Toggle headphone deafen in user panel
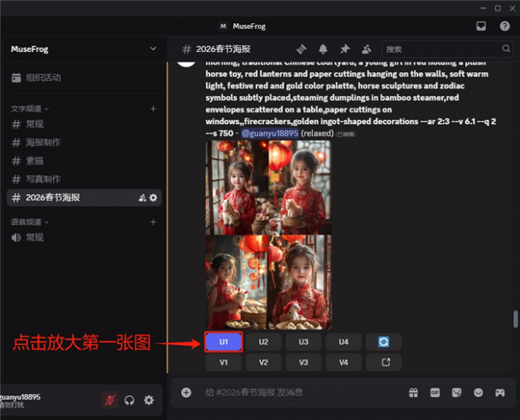 [x=129, y=400]
